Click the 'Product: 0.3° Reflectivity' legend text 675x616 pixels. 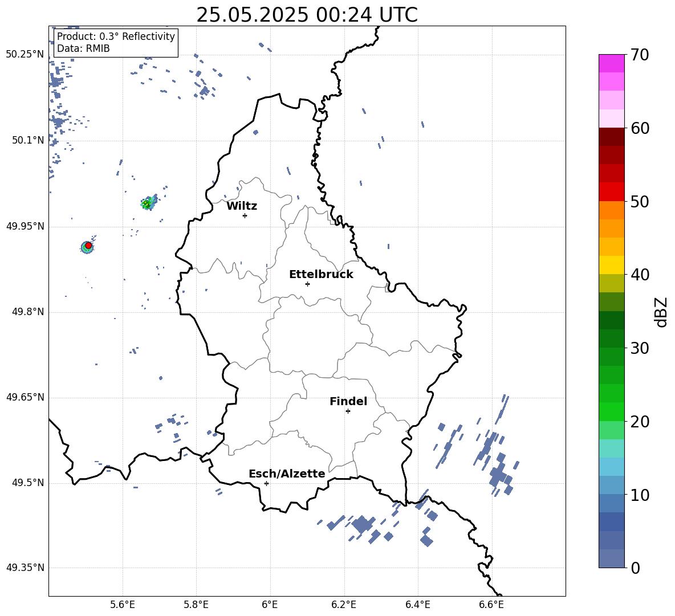point(116,36)
